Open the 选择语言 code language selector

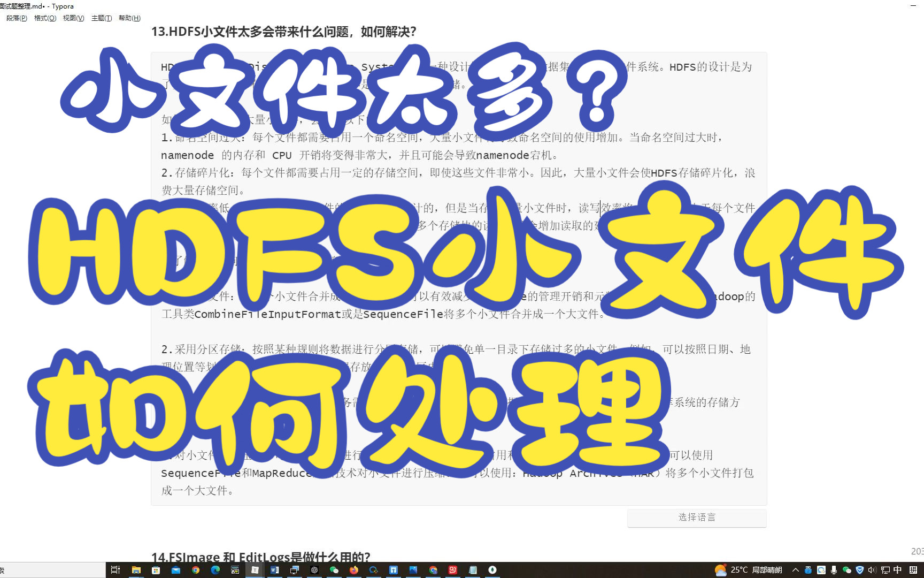click(x=697, y=517)
